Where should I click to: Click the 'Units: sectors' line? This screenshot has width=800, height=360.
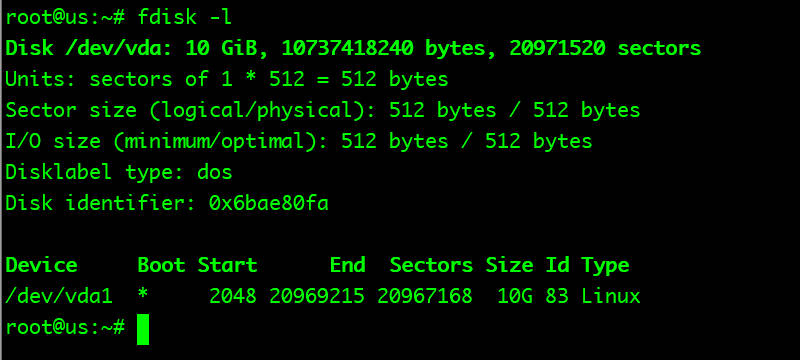[227, 80]
